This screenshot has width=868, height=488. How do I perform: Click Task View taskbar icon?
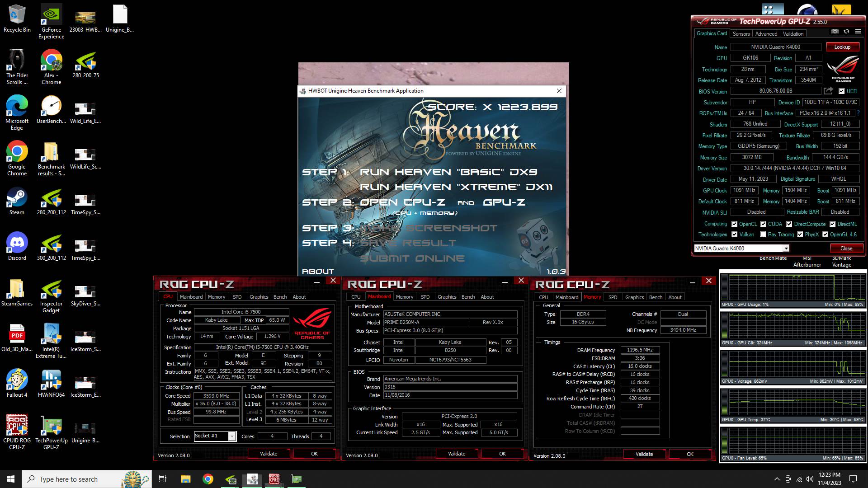[x=163, y=479]
